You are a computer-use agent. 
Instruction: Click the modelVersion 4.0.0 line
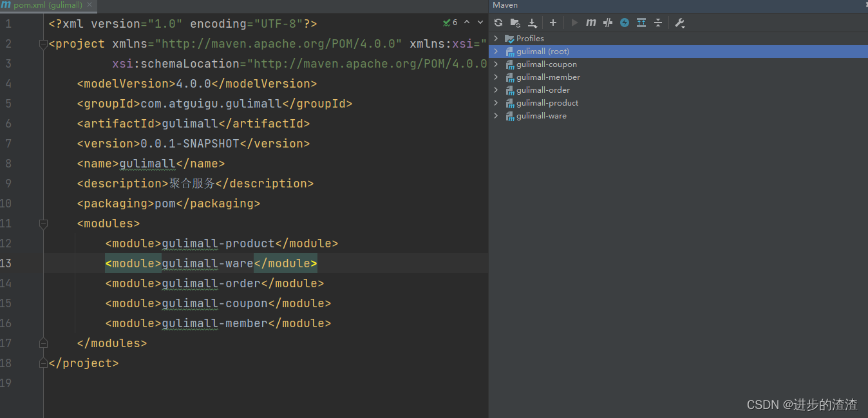pos(197,84)
